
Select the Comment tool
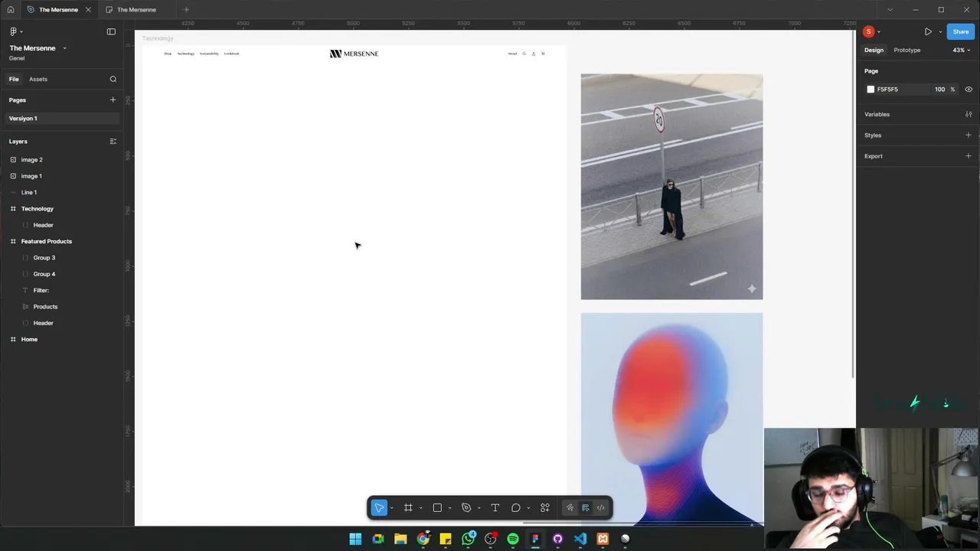[x=516, y=508]
